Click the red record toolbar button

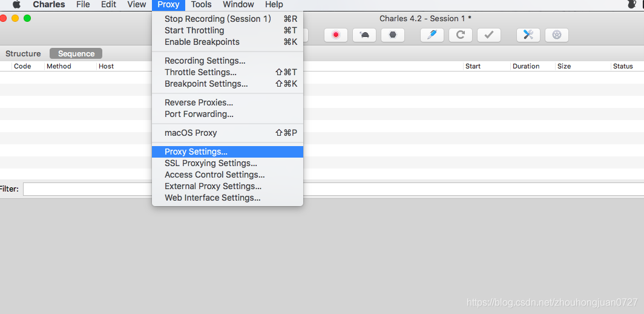pos(335,35)
